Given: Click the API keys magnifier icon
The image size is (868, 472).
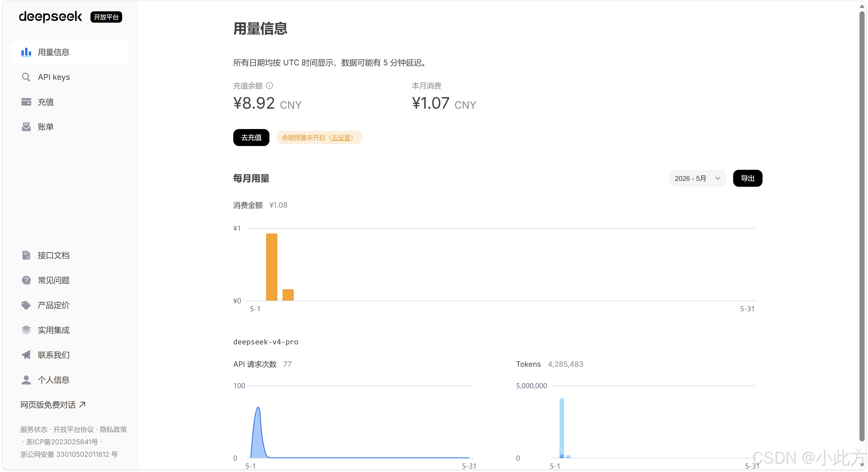Looking at the screenshot, I should [26, 77].
